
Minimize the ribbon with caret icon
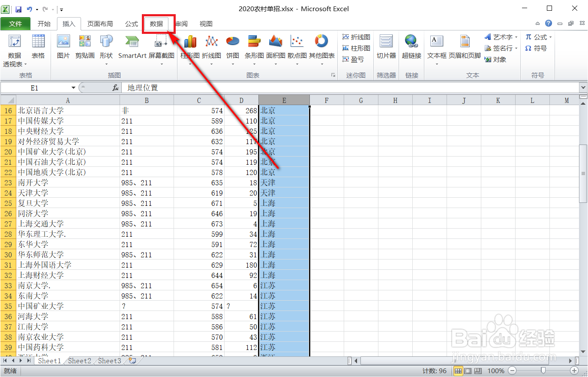pos(538,24)
